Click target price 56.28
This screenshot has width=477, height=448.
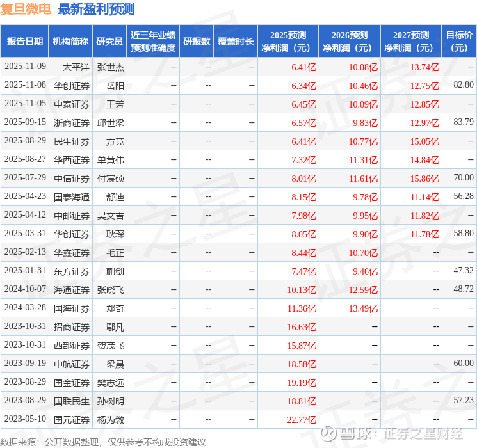coord(464,196)
